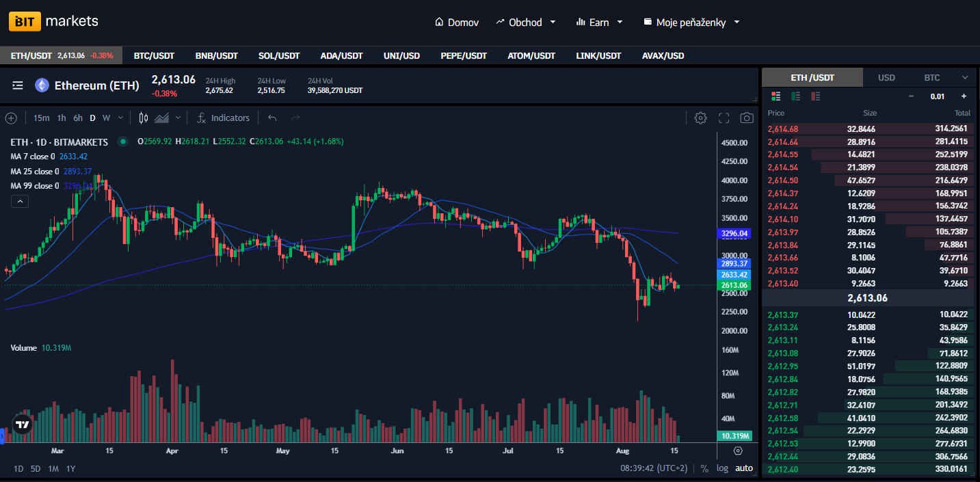Undo the last chart action
This screenshot has height=482, width=980.
[272, 118]
